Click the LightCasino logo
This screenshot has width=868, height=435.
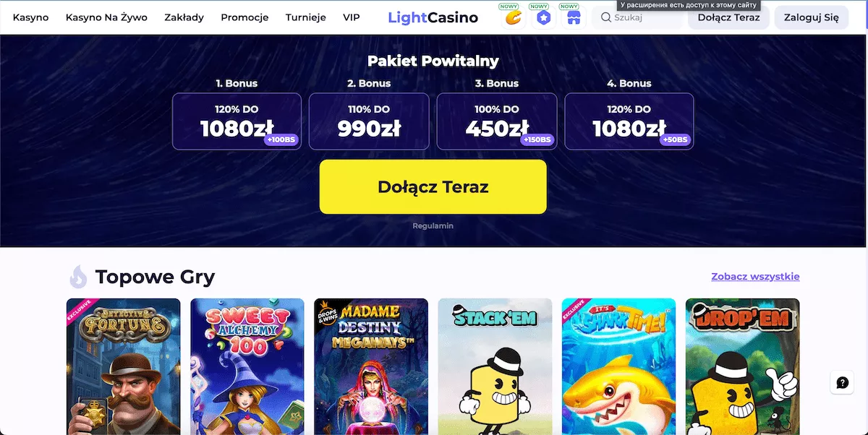click(x=433, y=17)
